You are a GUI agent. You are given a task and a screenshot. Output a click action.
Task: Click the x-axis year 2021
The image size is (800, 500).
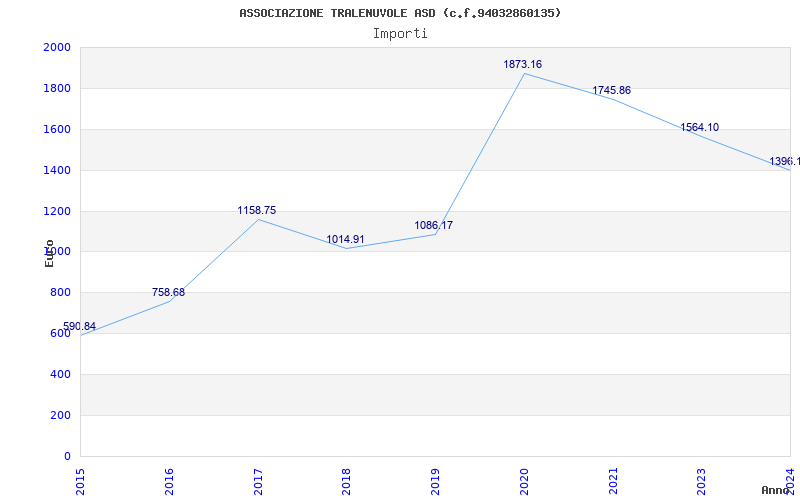613,482
